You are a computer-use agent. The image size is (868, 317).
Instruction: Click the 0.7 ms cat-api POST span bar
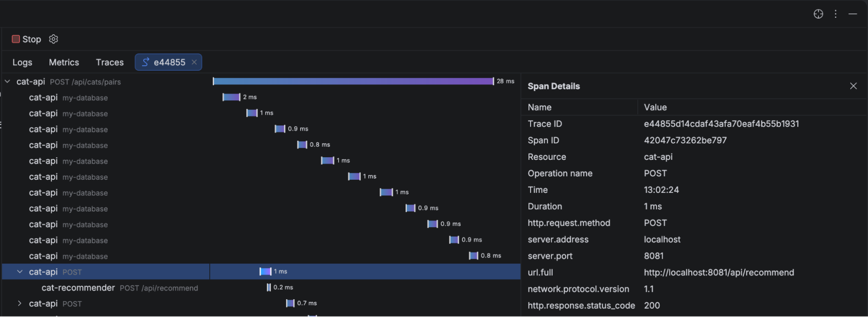290,303
